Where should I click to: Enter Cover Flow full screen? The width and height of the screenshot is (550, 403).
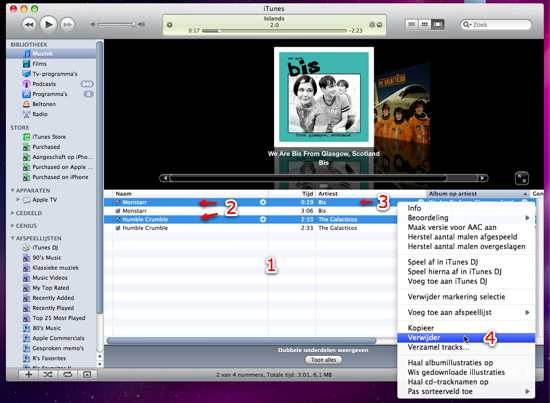tap(522, 178)
